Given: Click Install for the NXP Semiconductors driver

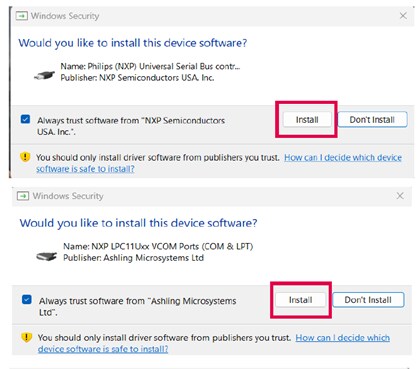Looking at the screenshot, I should pos(307,120).
